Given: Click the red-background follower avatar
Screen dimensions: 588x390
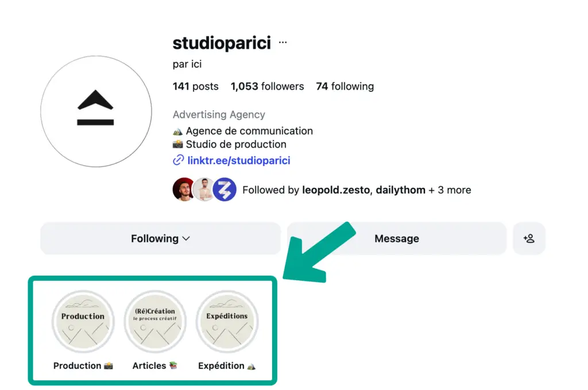Looking at the screenshot, I should click(183, 190).
